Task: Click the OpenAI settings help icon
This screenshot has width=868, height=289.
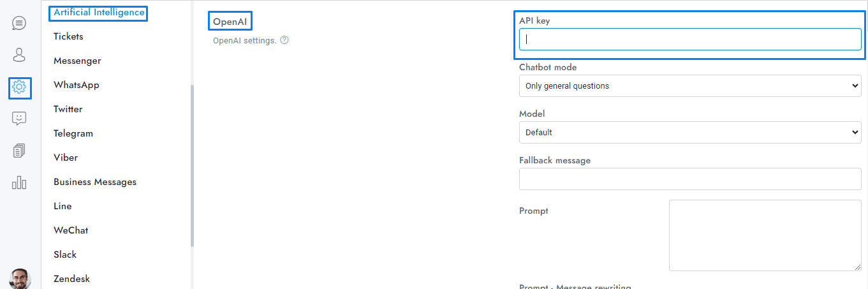Action: tap(284, 40)
